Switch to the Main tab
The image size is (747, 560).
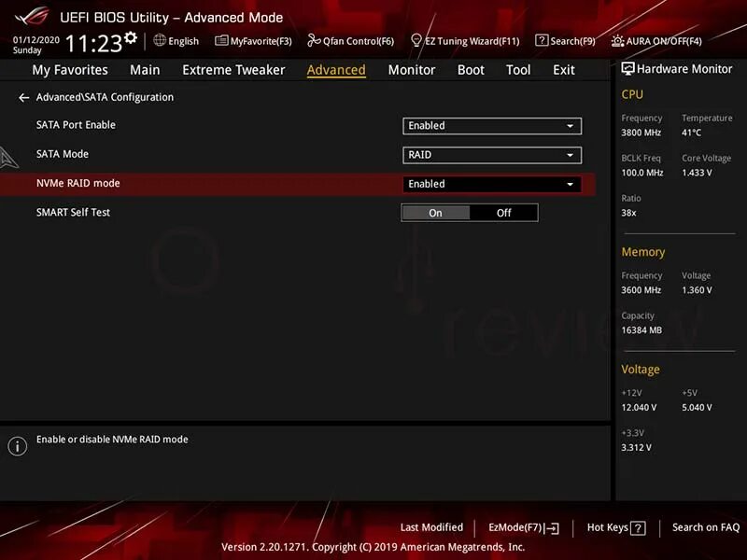[145, 70]
